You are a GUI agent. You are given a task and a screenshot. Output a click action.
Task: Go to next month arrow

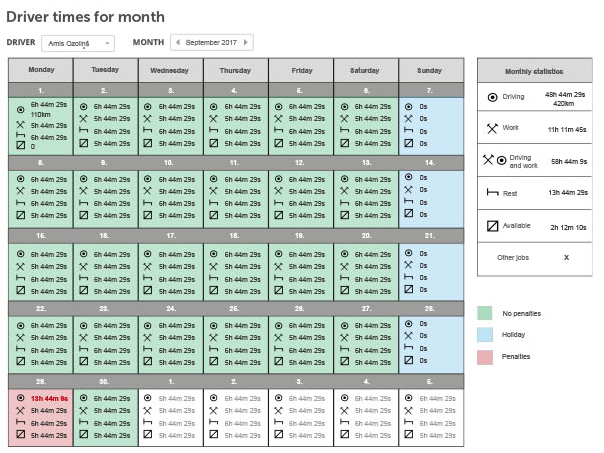247,42
